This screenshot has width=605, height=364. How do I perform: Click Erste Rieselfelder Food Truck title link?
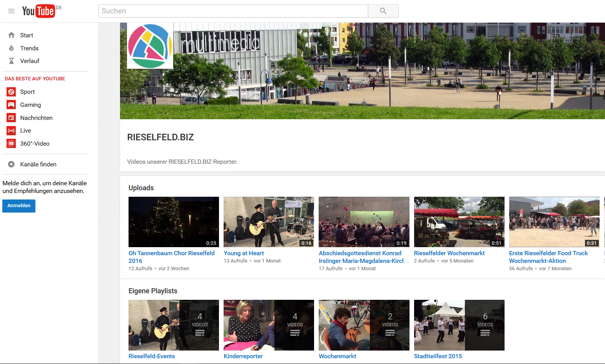pos(548,257)
